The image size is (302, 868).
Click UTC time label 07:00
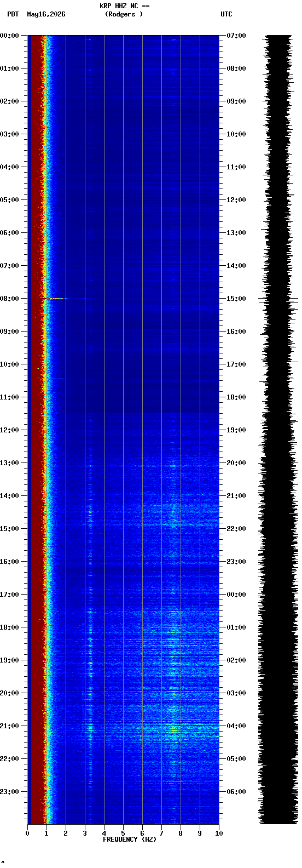click(x=236, y=36)
